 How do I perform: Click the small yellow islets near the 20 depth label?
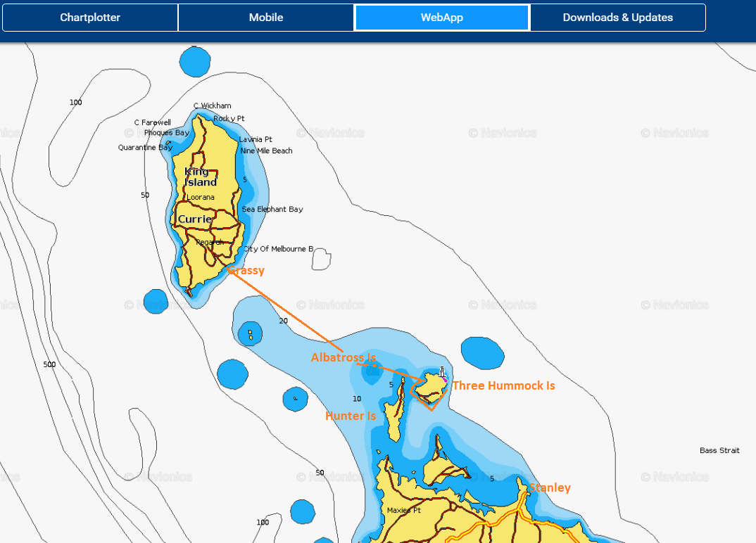(250, 333)
